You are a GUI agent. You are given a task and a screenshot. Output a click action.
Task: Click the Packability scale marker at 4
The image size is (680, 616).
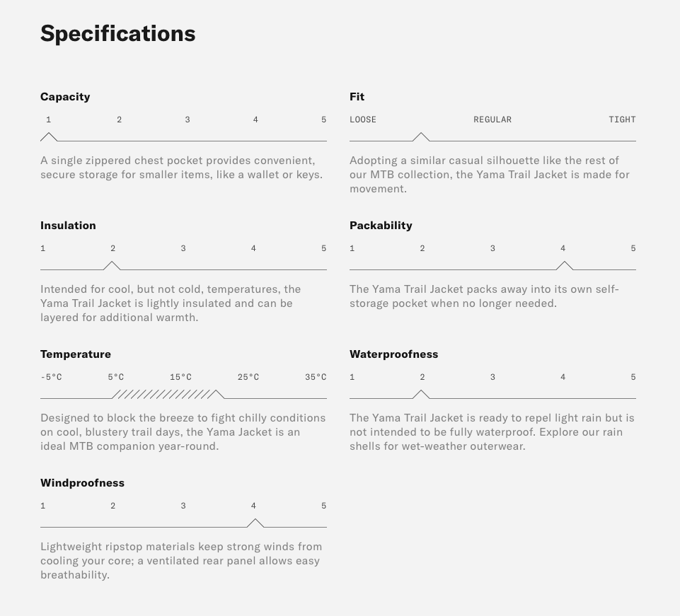(x=564, y=266)
